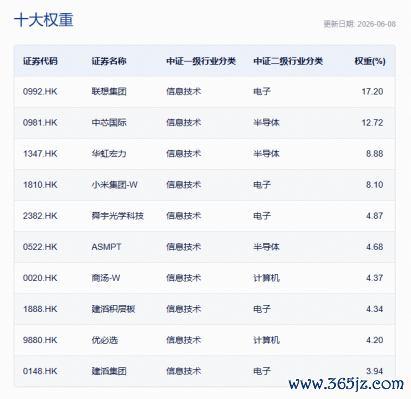Select code 1888.HK
The height and width of the screenshot is (399, 411).
pos(40,309)
